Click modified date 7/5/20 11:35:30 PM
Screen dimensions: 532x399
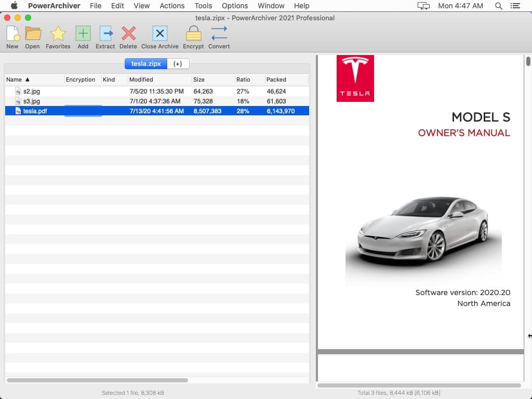click(157, 91)
